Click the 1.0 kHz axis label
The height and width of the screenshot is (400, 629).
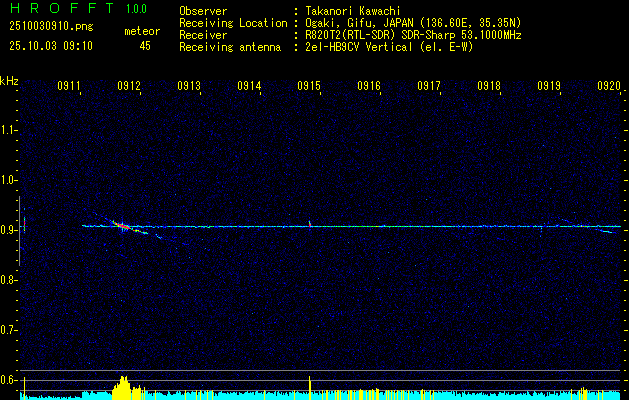pyautogui.click(x=8, y=180)
